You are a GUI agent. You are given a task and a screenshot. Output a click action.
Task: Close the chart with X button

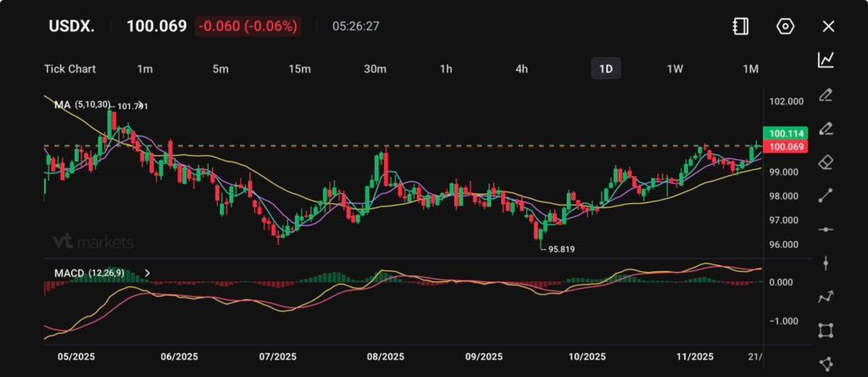tap(828, 26)
